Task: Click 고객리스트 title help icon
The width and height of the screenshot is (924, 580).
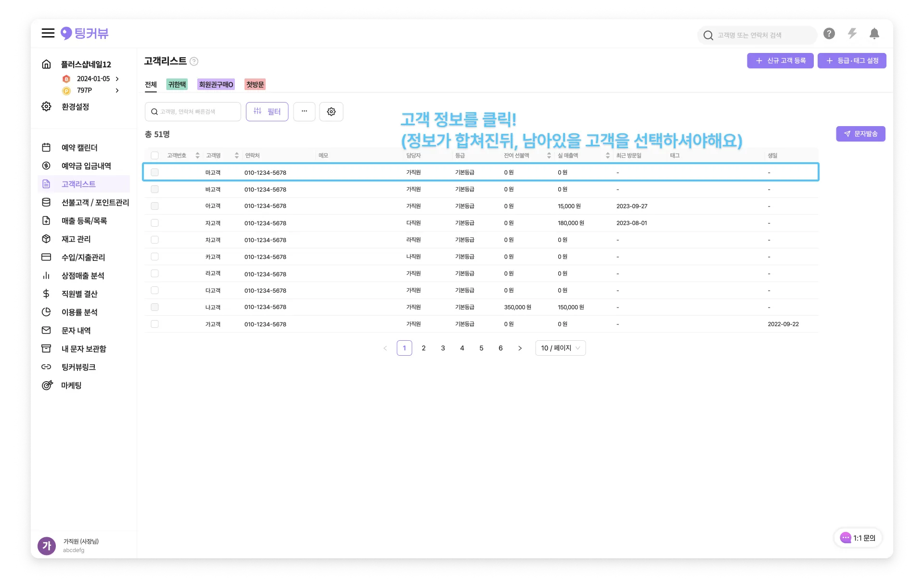Action: 194,61
